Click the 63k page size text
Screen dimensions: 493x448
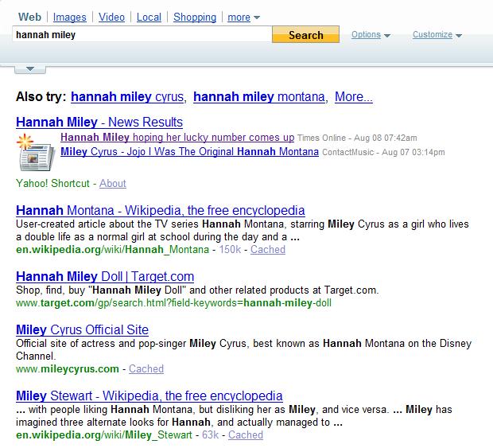(x=210, y=434)
